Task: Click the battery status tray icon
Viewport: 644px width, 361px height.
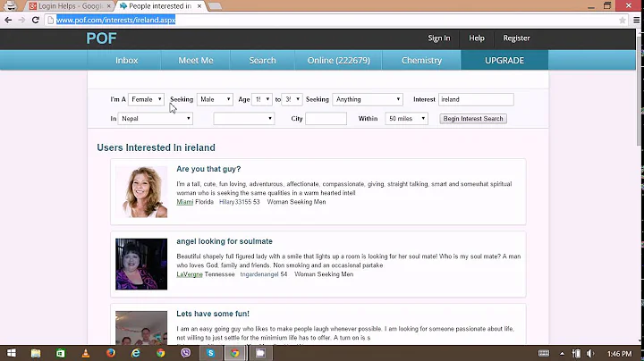Action: pyautogui.click(x=577, y=353)
